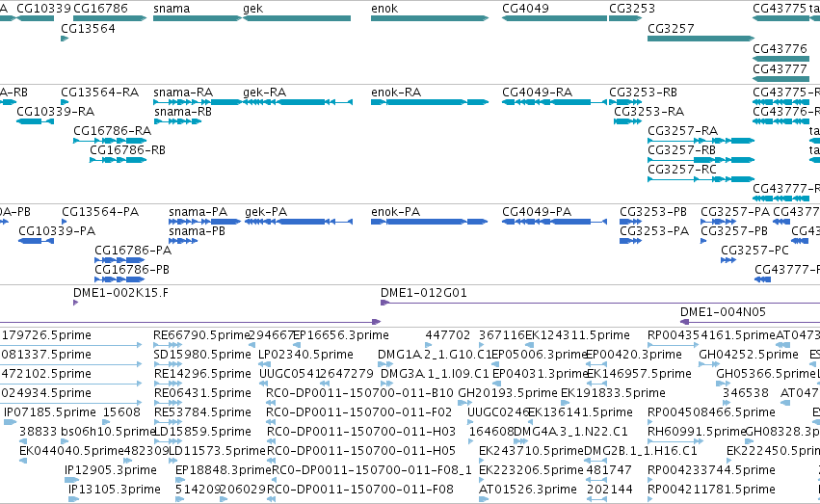820x504 pixels.
Task: Click the EK191833.5prime EST label
Action: pyautogui.click(x=613, y=393)
